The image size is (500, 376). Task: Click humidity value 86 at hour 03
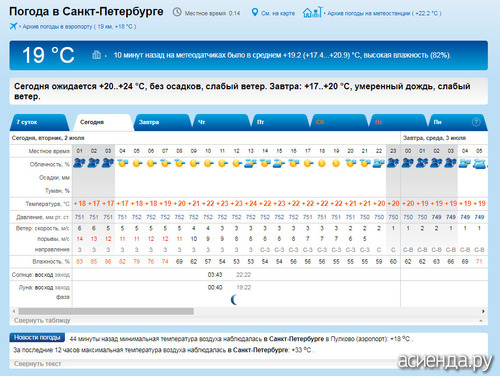[x=108, y=262]
